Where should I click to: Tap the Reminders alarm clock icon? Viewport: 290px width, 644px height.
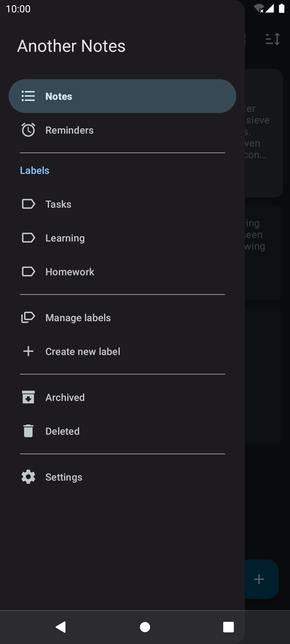[x=28, y=130]
